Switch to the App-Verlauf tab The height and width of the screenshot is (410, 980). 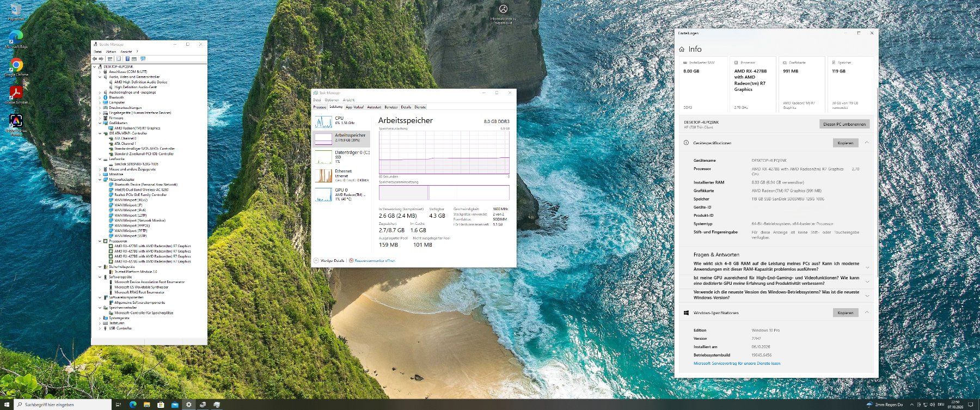tap(354, 107)
